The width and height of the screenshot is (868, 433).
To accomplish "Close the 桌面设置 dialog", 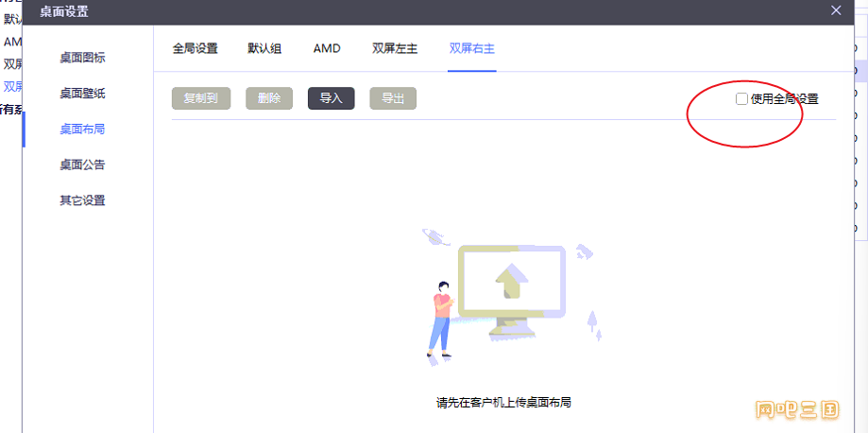I will (x=836, y=10).
